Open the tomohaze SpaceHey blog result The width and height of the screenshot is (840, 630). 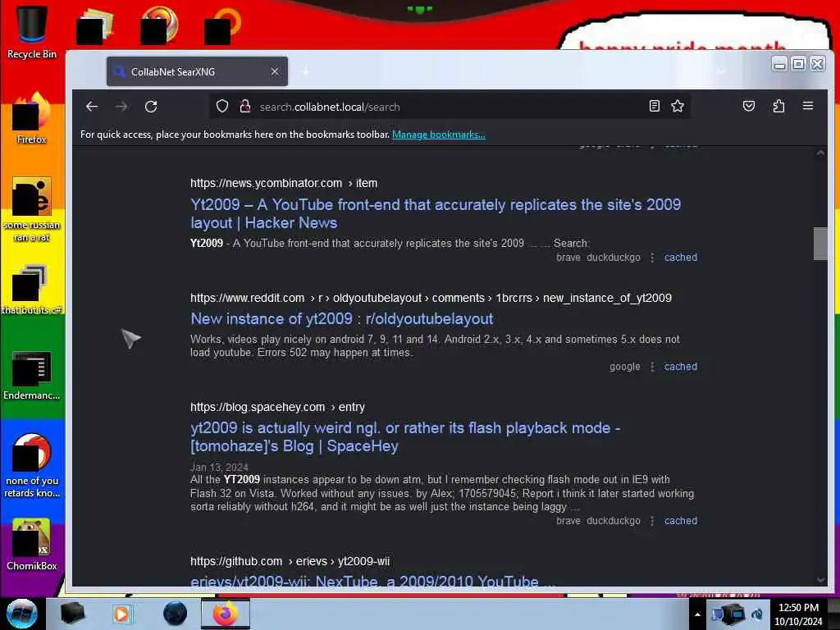(405, 437)
